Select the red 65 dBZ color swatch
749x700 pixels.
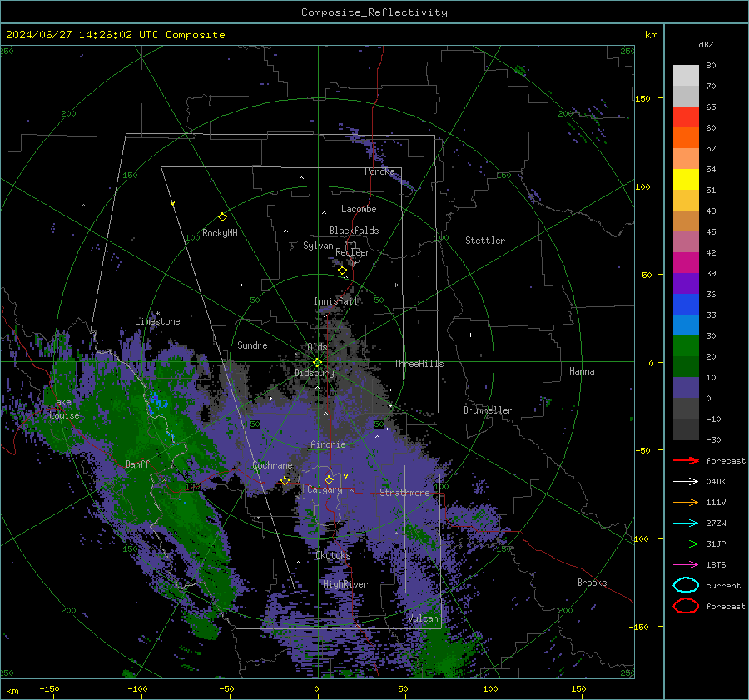[x=686, y=117]
